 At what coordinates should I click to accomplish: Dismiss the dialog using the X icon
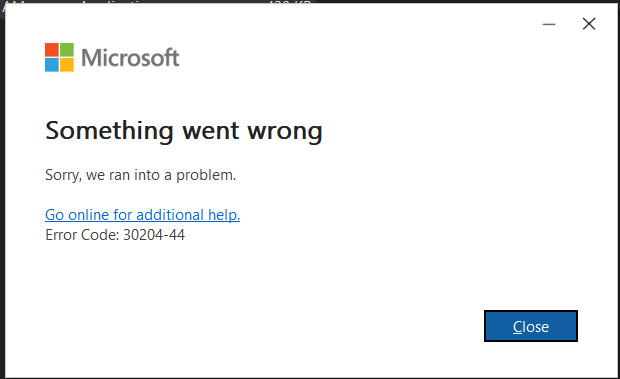tap(589, 24)
